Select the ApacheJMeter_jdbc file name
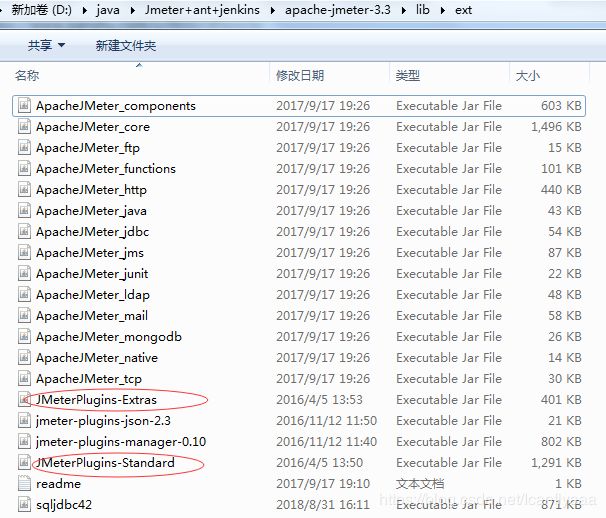Viewport: 606px width, 518px height. point(92,232)
